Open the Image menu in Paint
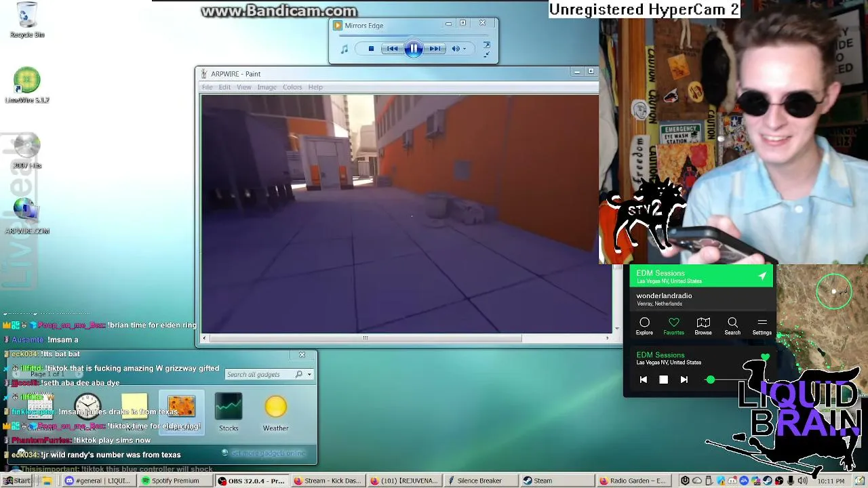868x488 pixels. [267, 87]
